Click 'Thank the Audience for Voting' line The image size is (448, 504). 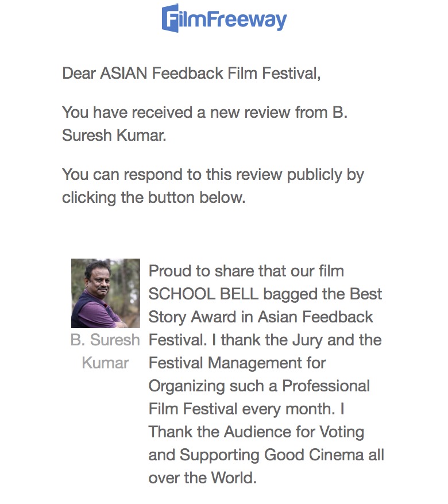[256, 432]
